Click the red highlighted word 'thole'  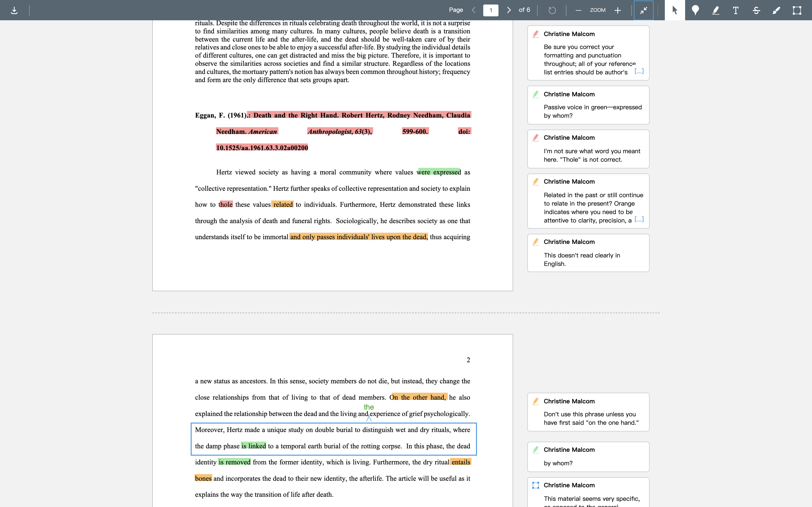(226, 204)
